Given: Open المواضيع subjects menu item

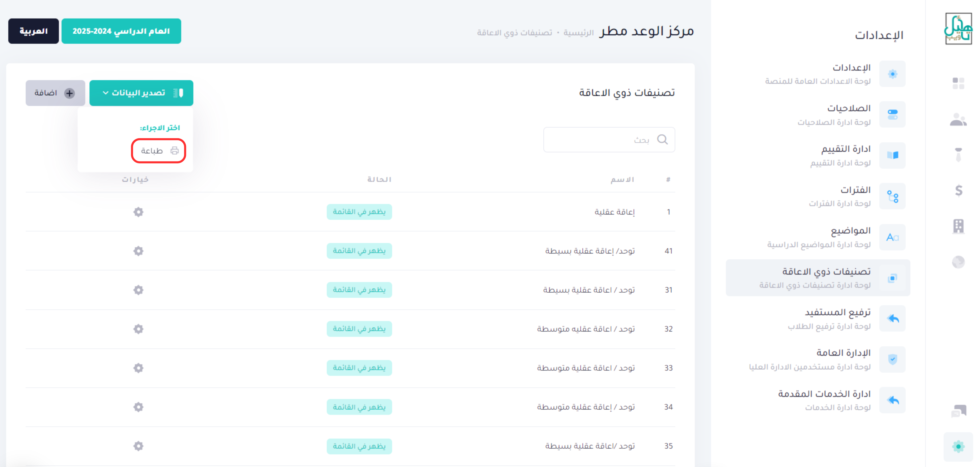Looking at the screenshot, I should [818, 237].
